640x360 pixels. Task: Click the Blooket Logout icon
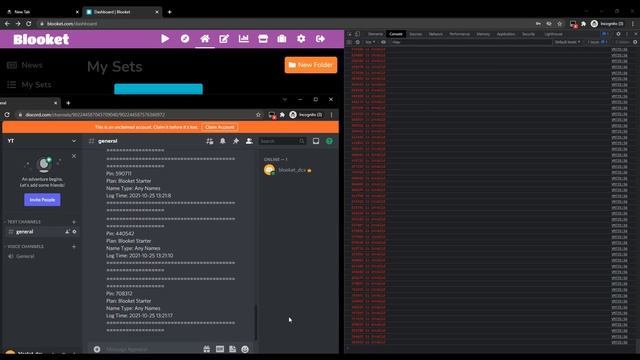coord(320,39)
